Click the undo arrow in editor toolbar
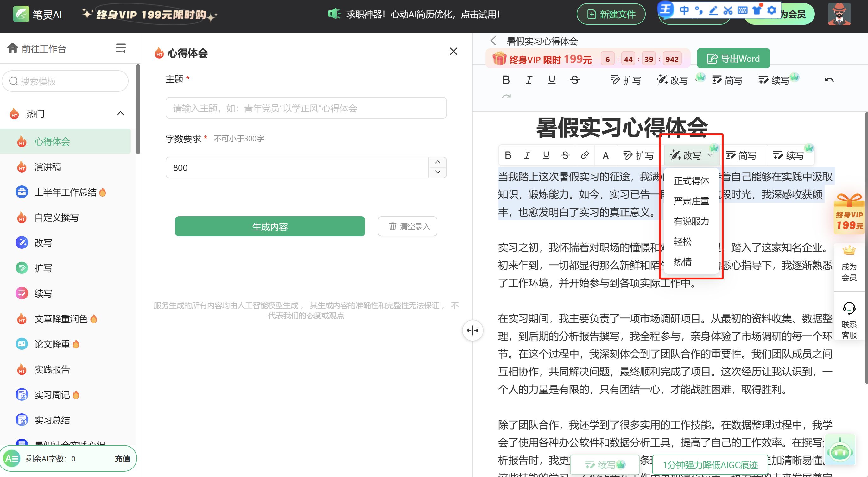 coord(829,80)
